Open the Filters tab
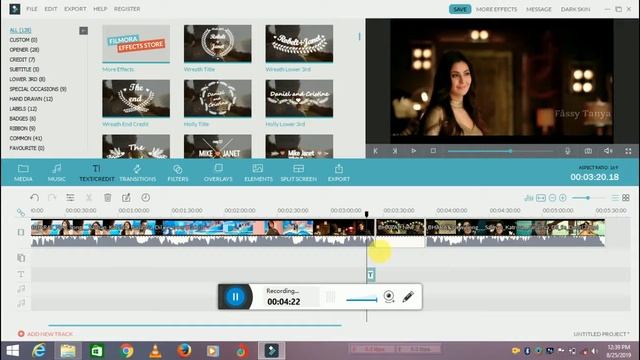The height and width of the screenshot is (360, 640). (x=178, y=173)
